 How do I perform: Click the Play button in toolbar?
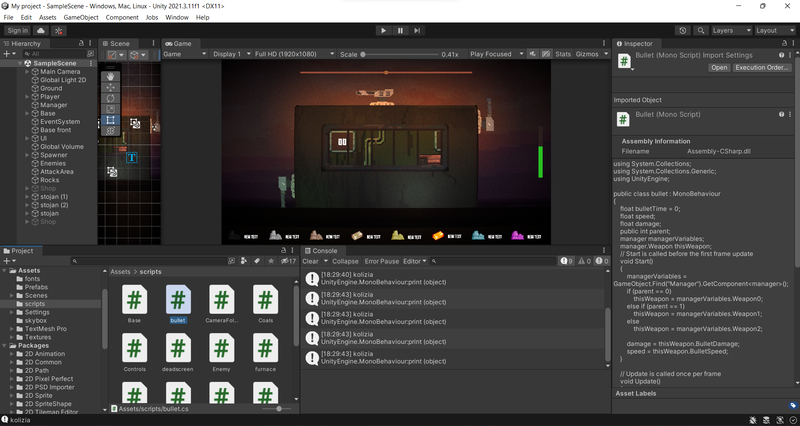(383, 31)
